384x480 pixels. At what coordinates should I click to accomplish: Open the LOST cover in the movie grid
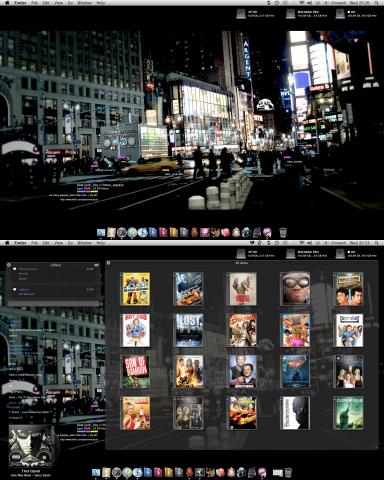coord(189,330)
